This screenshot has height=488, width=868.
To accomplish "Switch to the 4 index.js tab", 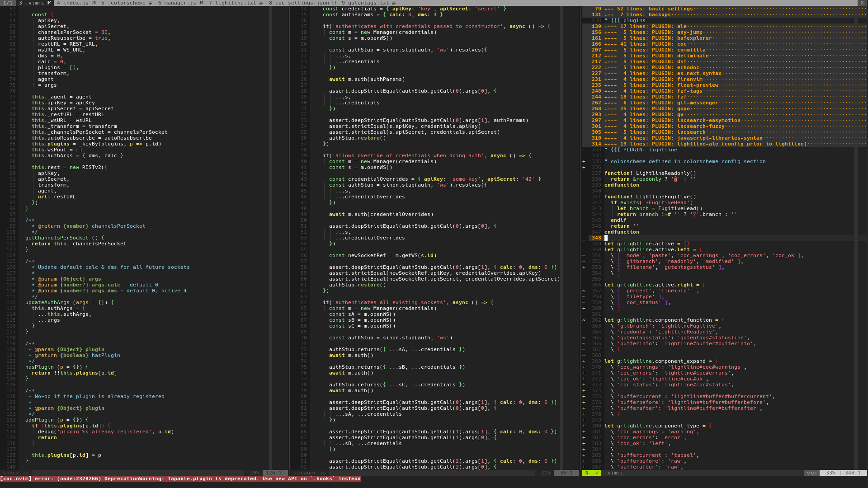I will pos(72,3).
